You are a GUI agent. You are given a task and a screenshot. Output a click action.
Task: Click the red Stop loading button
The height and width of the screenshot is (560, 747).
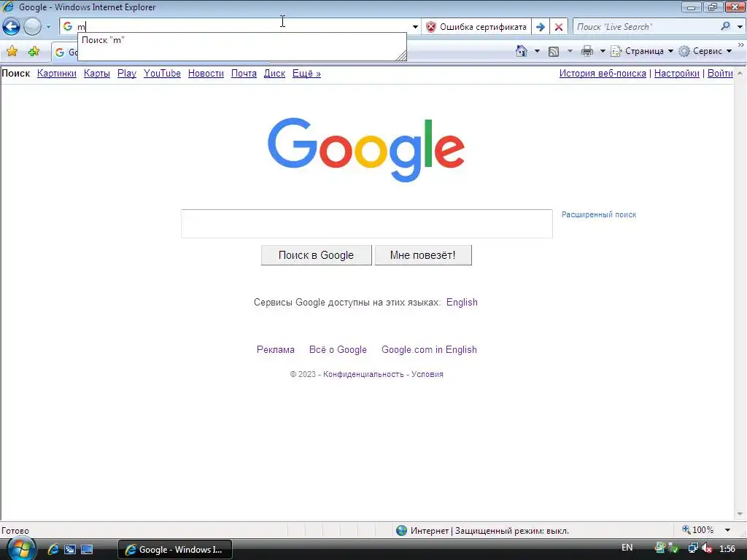point(559,27)
